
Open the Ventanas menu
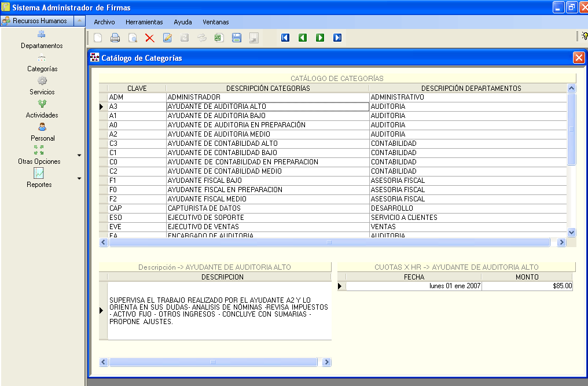click(x=216, y=22)
